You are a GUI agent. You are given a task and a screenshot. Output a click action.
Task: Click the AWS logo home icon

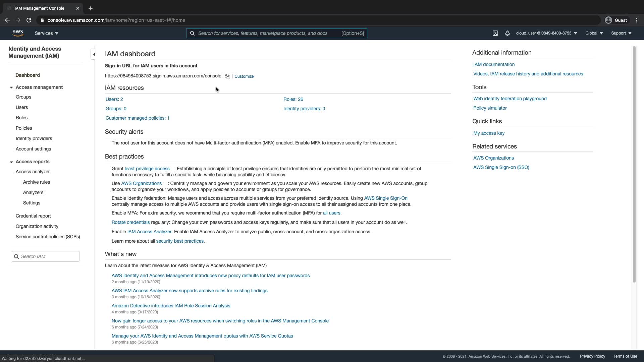[x=18, y=33]
